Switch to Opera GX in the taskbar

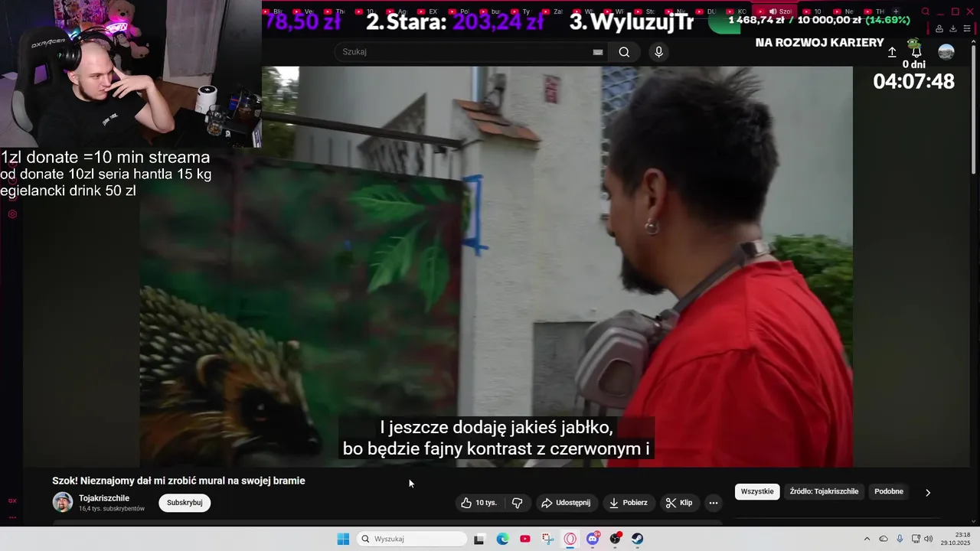coord(570,539)
